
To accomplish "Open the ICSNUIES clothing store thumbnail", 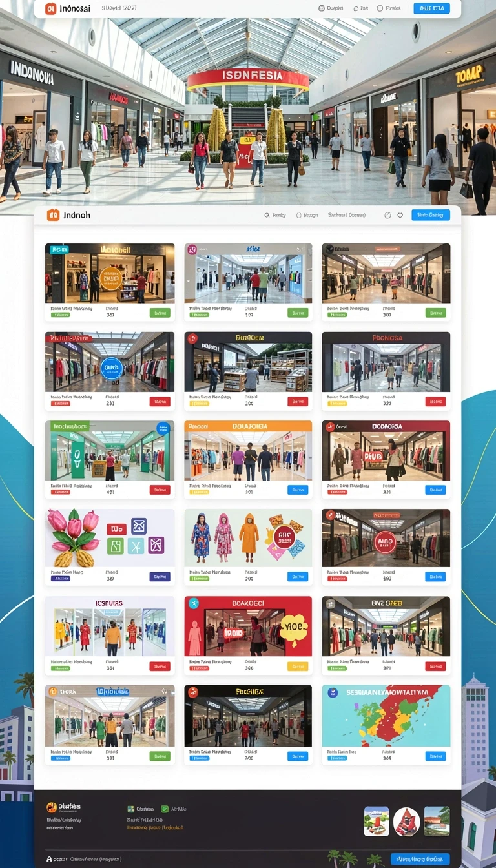I will pyautogui.click(x=110, y=626).
